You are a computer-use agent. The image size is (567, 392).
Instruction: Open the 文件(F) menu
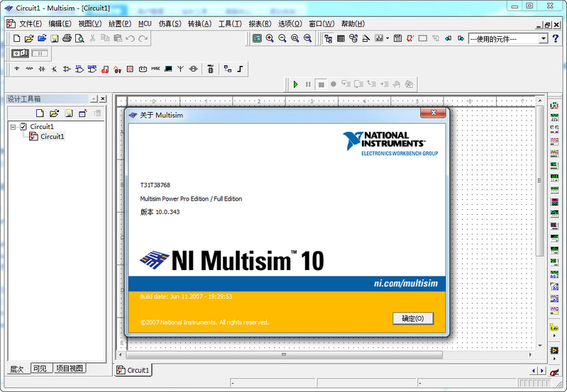coord(31,24)
